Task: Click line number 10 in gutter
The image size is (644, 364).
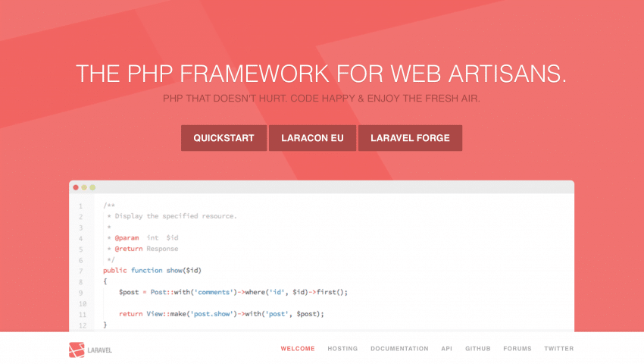Action: tap(83, 304)
